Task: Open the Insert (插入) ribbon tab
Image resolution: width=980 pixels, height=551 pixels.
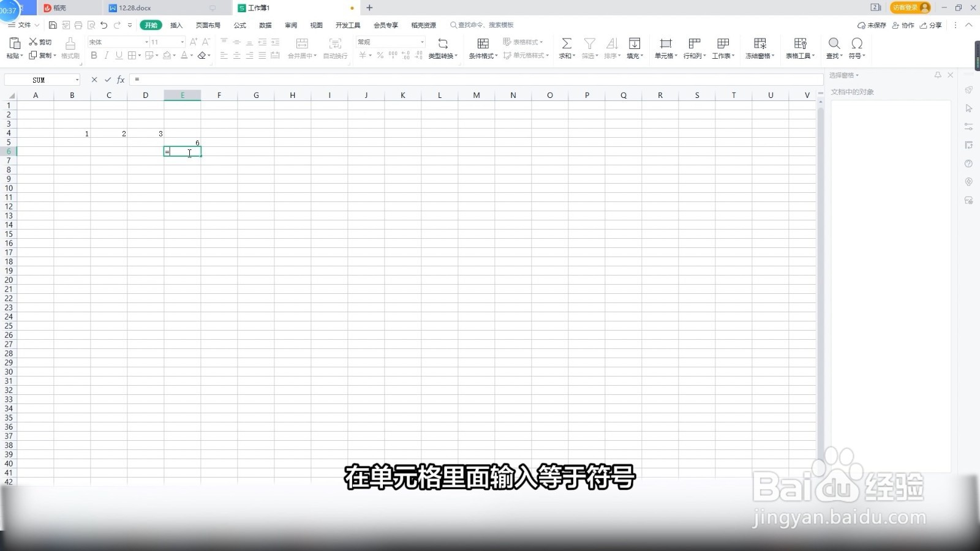Action: 176,25
